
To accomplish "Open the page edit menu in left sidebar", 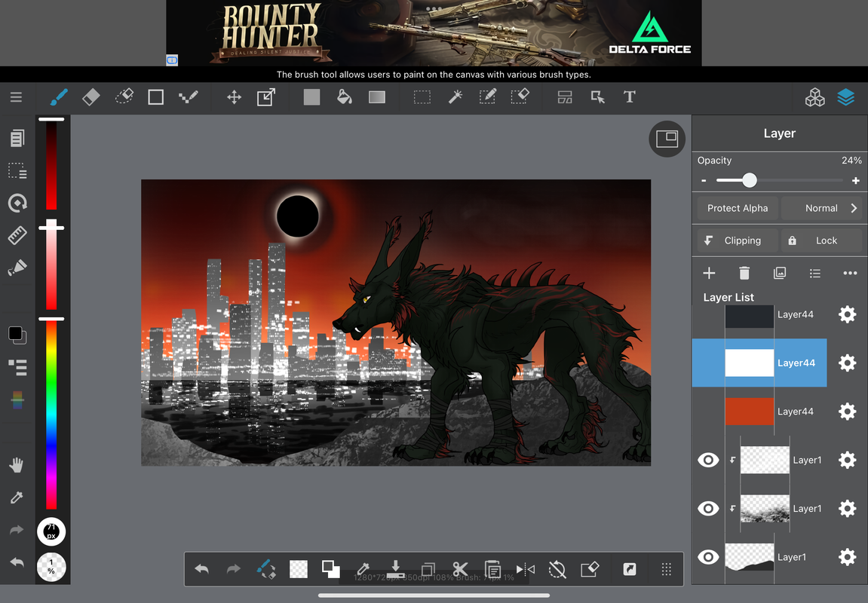I will click(17, 138).
